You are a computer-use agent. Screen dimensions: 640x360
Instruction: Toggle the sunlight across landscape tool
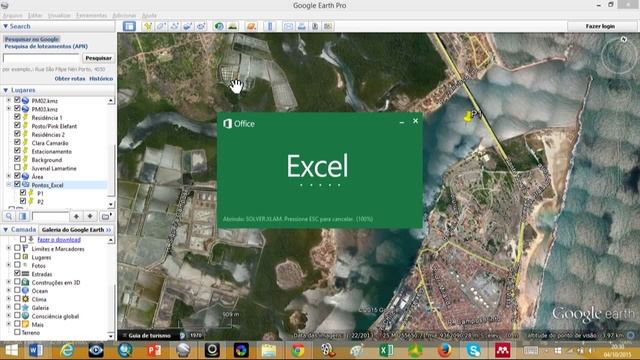(232, 26)
